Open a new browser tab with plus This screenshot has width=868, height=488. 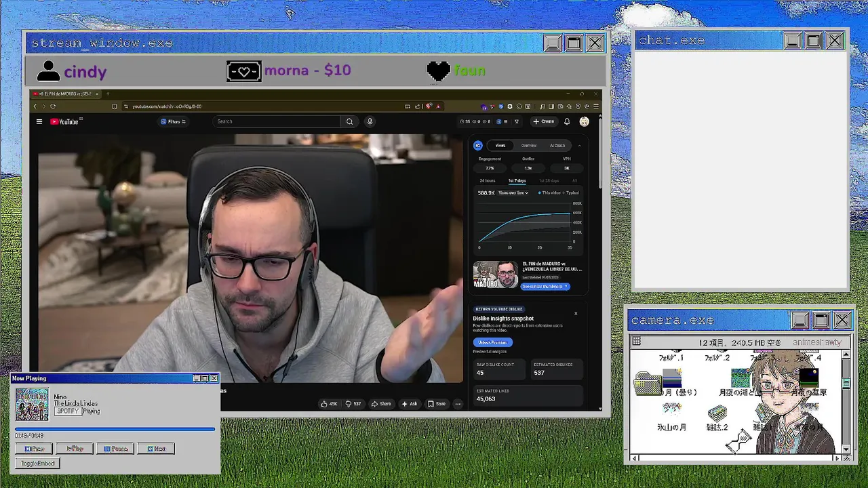pos(108,94)
